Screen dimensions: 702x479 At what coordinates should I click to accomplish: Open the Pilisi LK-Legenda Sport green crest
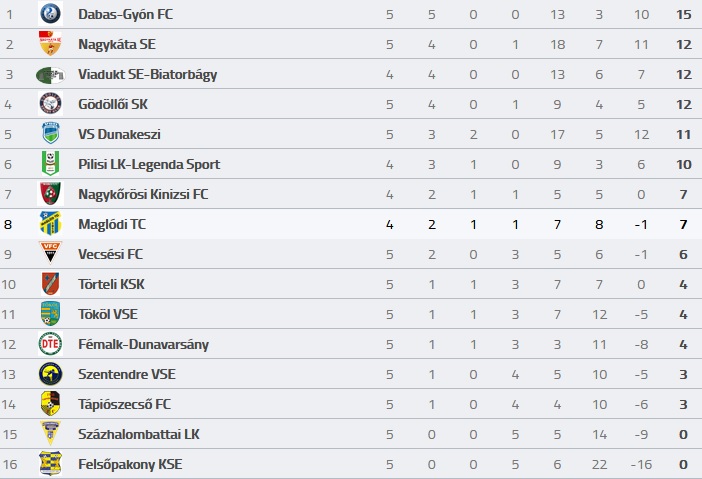[50, 163]
